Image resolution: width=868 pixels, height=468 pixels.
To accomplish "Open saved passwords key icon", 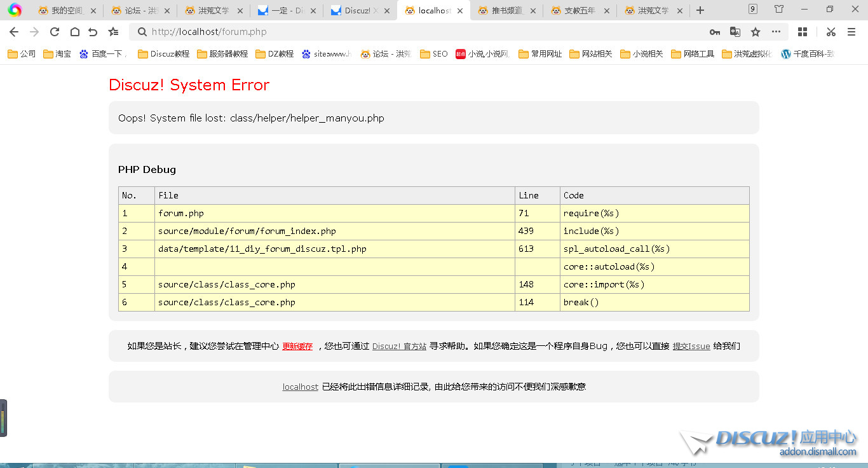I will pos(715,32).
